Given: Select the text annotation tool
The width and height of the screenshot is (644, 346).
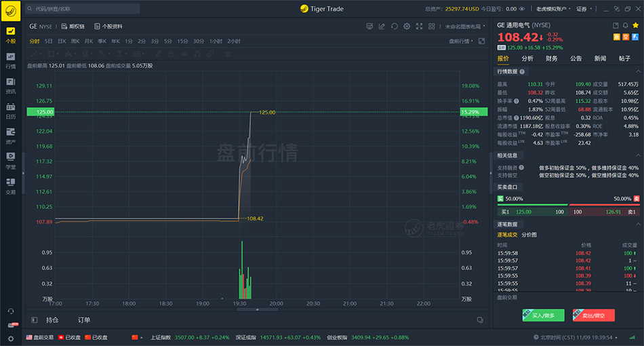Looking at the screenshot, I should click(x=120, y=54).
